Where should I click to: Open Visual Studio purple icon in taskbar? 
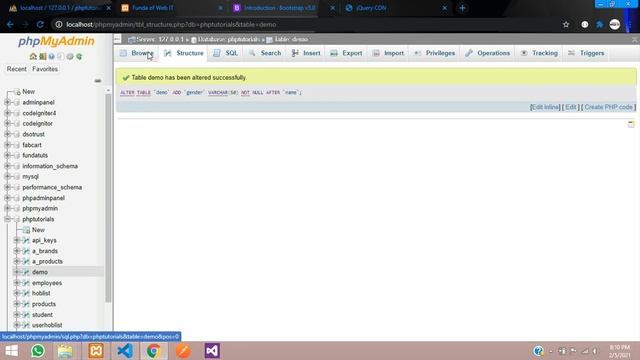tap(212, 351)
